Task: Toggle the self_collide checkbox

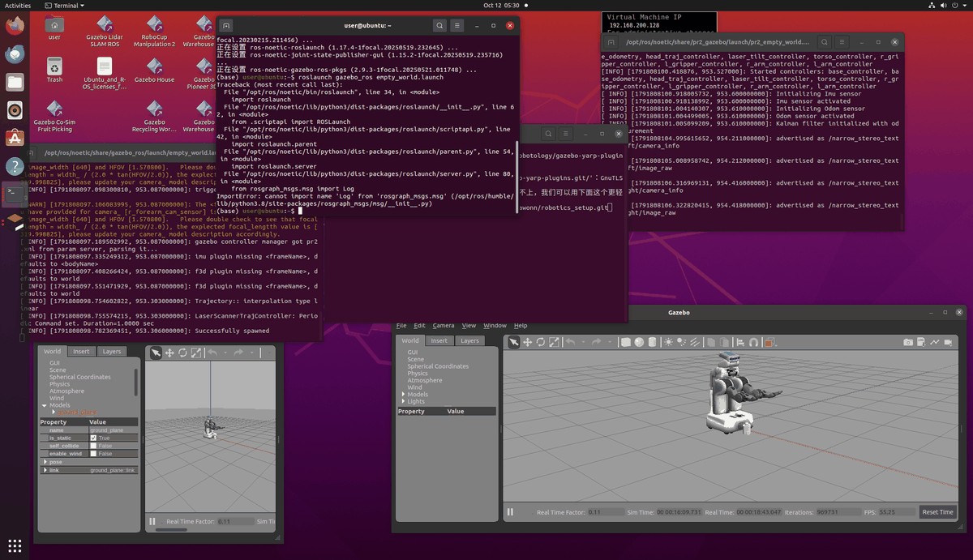Action: tap(94, 446)
